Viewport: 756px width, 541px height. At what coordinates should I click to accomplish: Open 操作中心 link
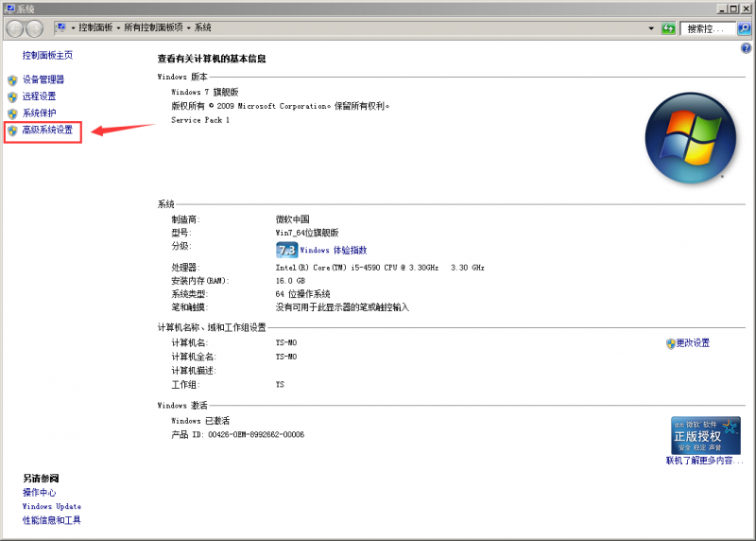point(39,493)
